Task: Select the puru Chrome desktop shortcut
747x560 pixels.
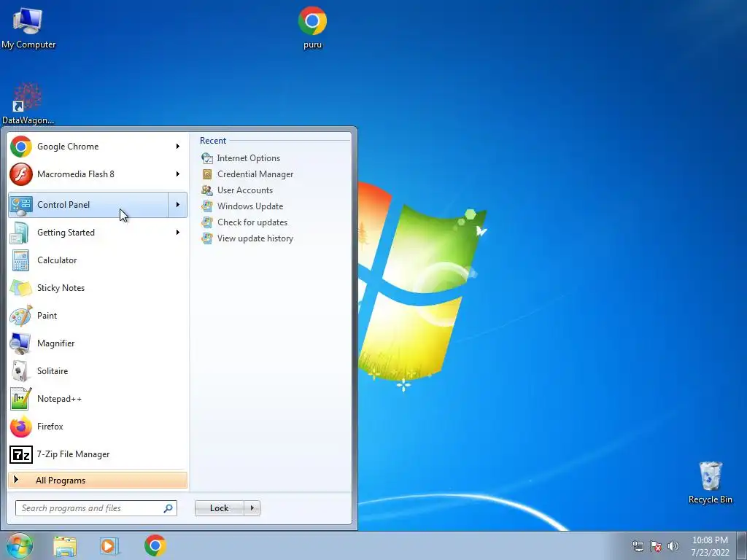Action: point(312,28)
